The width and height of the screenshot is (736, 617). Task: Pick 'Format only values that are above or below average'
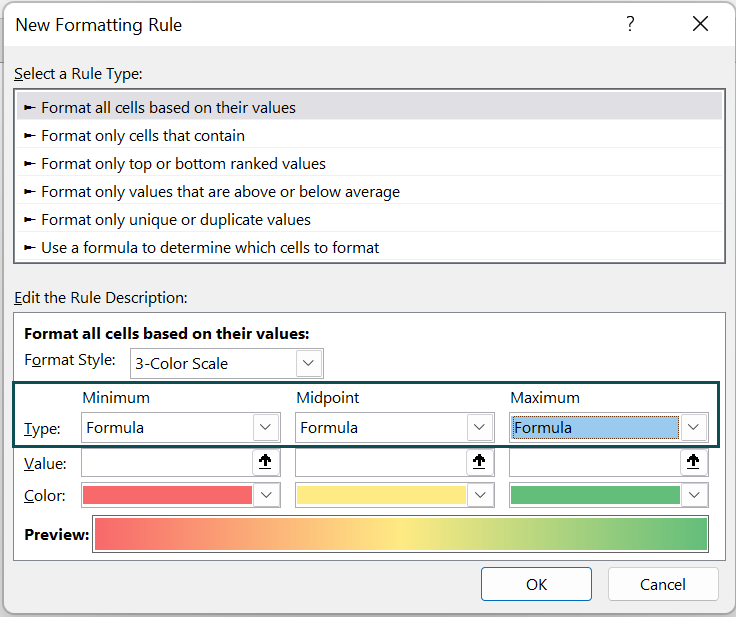pos(369,192)
